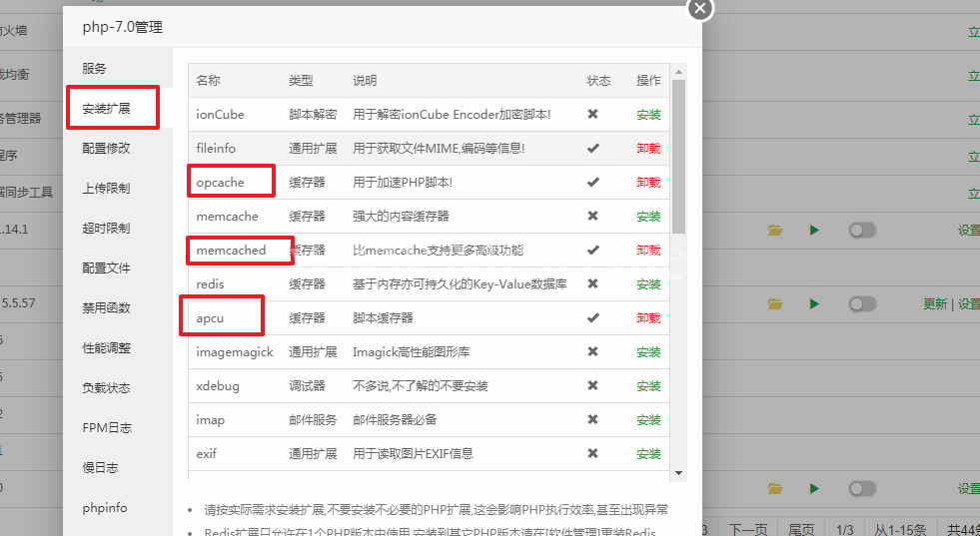
Task: Open the 慢日志 tab
Action: point(100,468)
